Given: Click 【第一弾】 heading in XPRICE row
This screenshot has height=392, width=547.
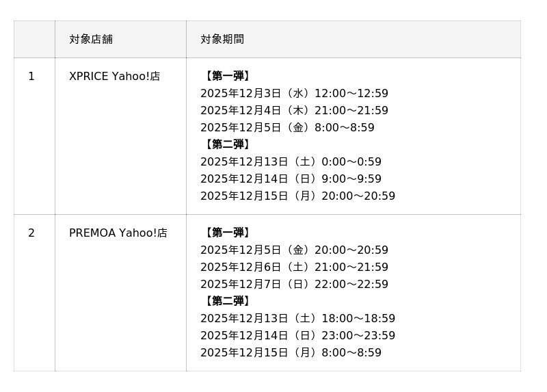Looking at the screenshot, I should tap(227, 76).
